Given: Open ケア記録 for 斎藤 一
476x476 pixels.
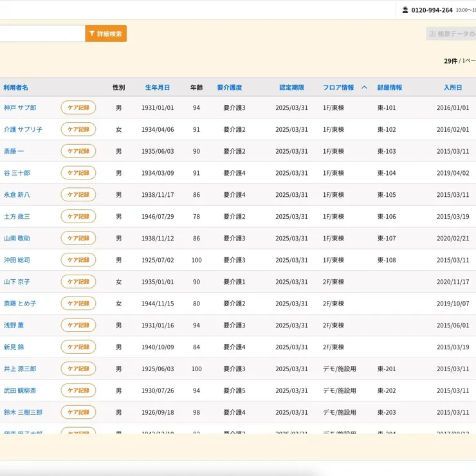Looking at the screenshot, I should [78, 151].
